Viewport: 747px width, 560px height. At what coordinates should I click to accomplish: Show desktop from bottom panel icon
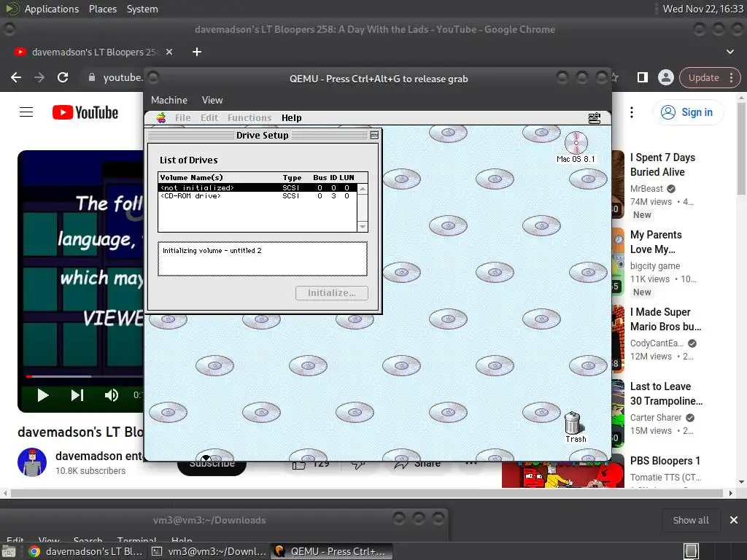coord(8,551)
